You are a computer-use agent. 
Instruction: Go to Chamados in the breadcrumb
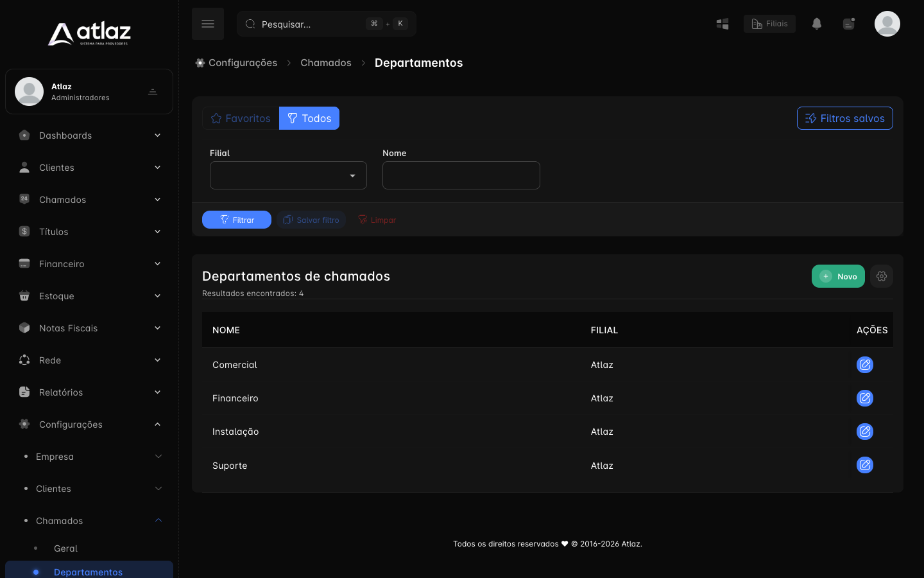click(x=326, y=63)
